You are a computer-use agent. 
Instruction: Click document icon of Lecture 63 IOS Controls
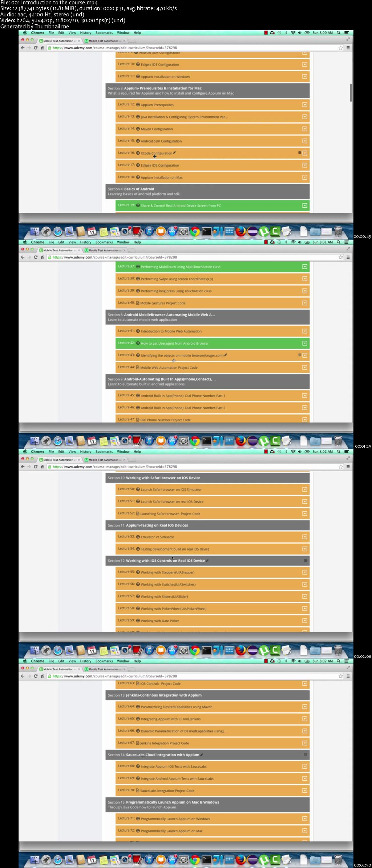point(138,683)
